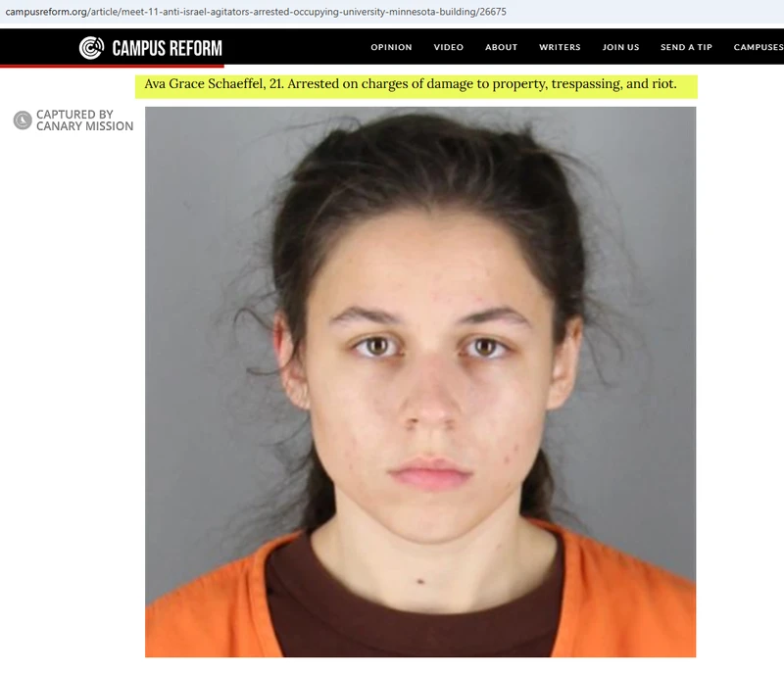Open the Campus Reform wordmark homepage link
Image resolution: width=784 pixels, height=674 pixels.
tap(167, 48)
